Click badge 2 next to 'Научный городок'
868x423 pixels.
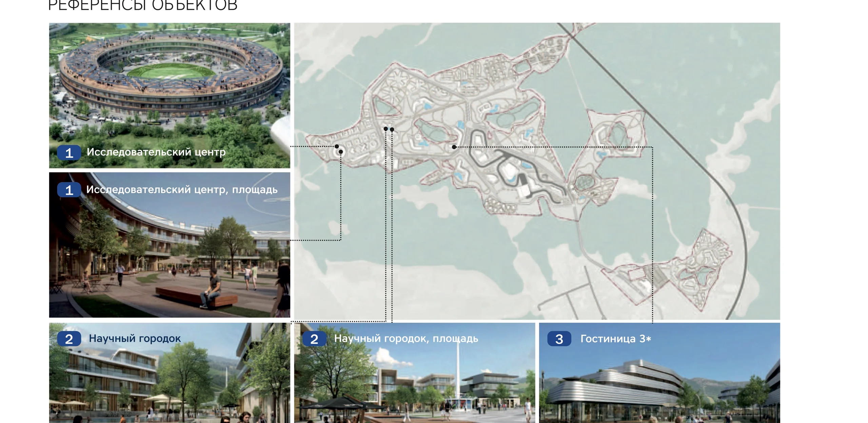pos(69,339)
